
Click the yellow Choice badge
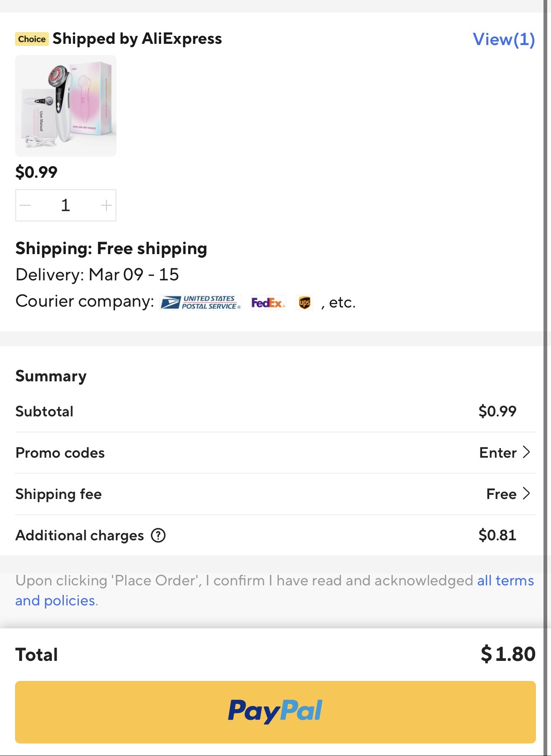tap(32, 39)
